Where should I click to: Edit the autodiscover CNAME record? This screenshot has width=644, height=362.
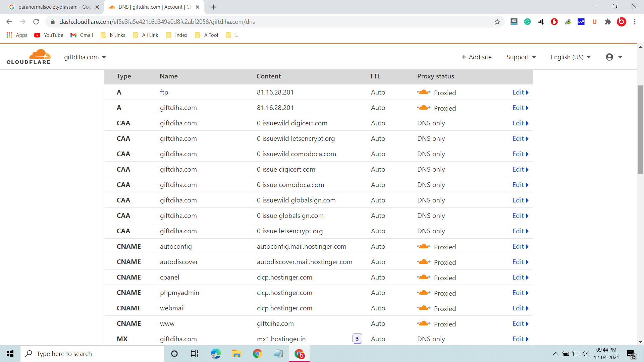coord(520,262)
